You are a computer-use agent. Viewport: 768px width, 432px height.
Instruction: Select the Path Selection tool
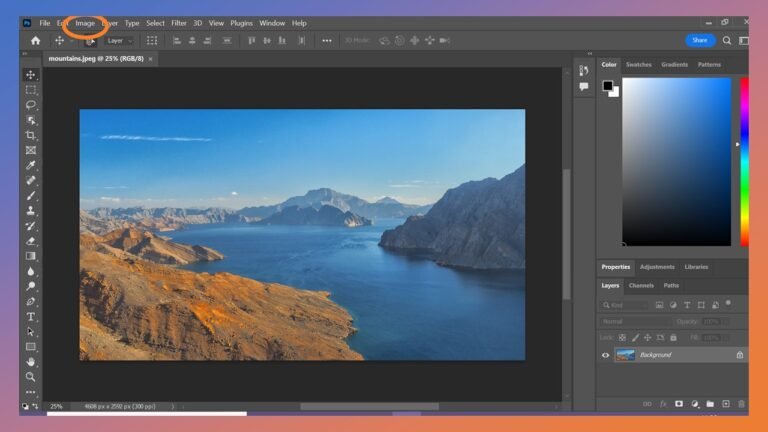click(x=30, y=332)
